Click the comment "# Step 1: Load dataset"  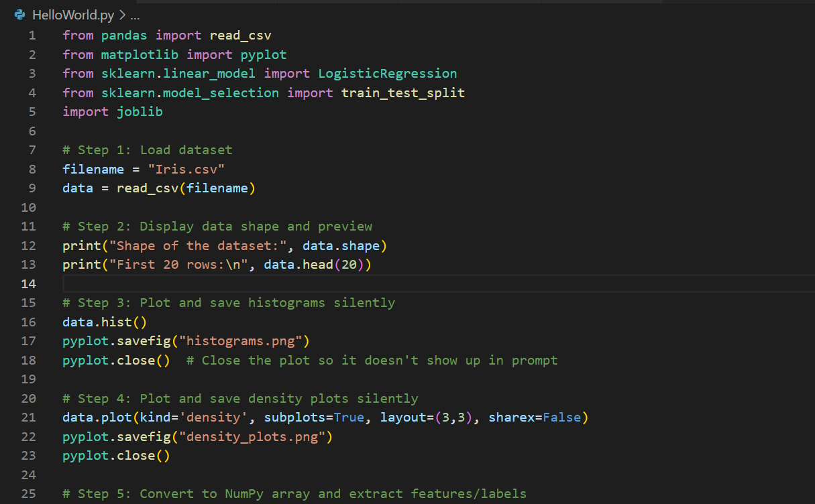[x=148, y=150]
